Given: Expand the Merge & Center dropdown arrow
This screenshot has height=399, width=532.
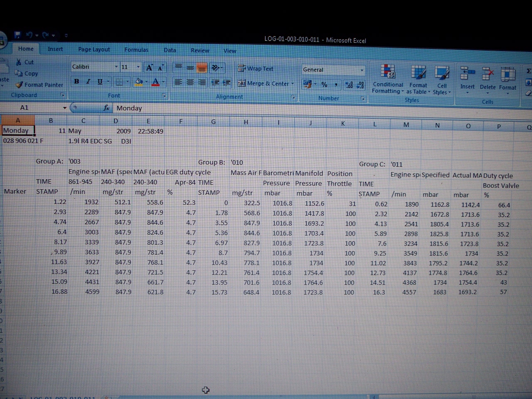Looking at the screenshot, I should click(x=293, y=84).
